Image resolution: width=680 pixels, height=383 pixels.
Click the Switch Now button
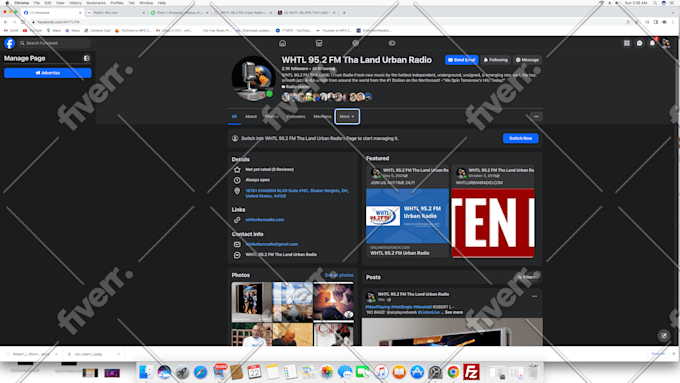pos(520,138)
